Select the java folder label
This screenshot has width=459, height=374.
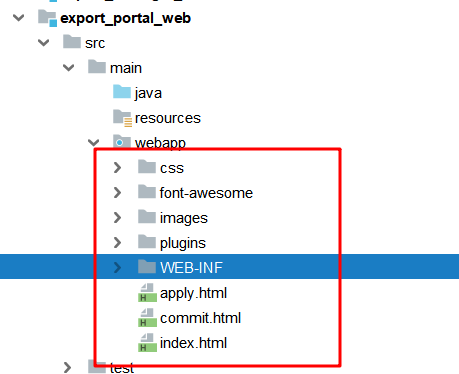pos(148,93)
